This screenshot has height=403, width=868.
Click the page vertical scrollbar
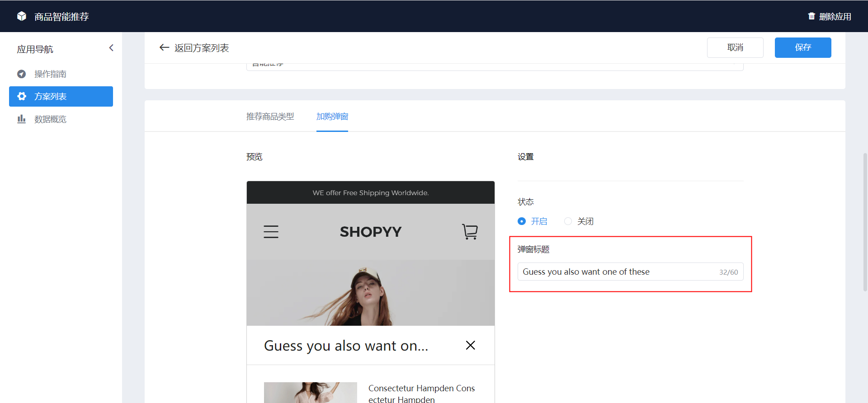(865, 221)
